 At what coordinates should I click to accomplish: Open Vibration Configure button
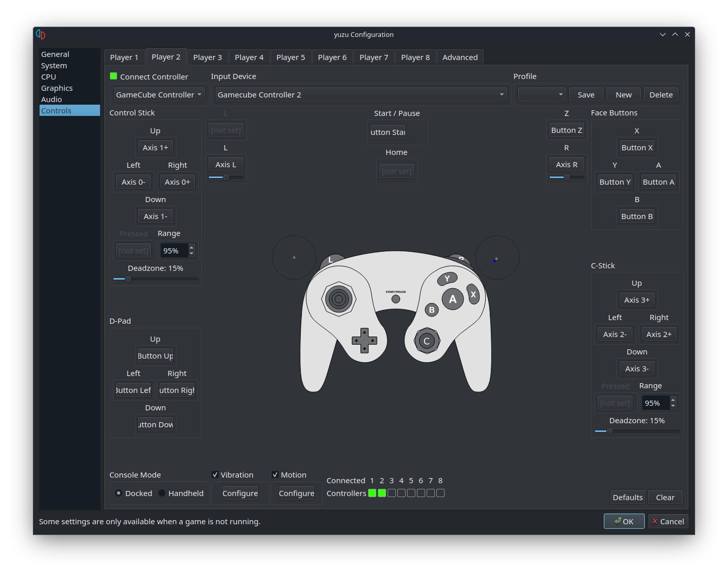coord(240,493)
